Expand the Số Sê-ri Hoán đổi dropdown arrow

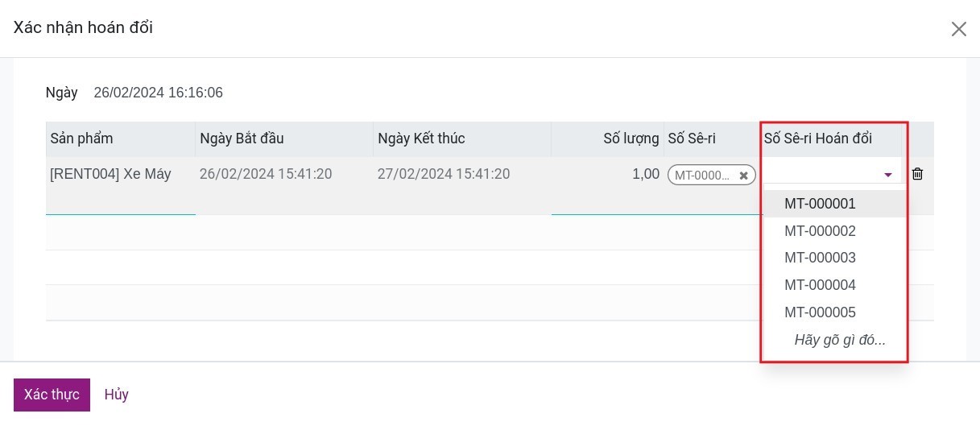(888, 175)
